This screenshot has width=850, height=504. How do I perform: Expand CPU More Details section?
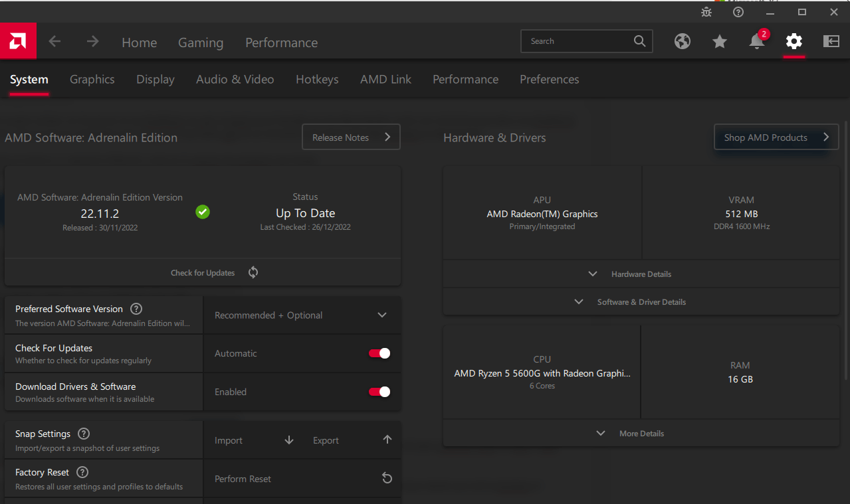pyautogui.click(x=641, y=433)
